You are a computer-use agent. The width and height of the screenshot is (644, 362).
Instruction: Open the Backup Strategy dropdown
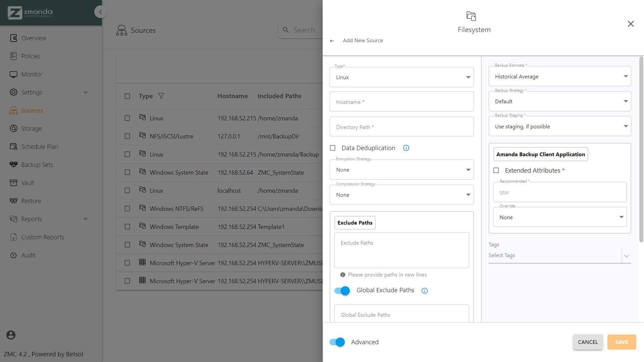pos(560,101)
